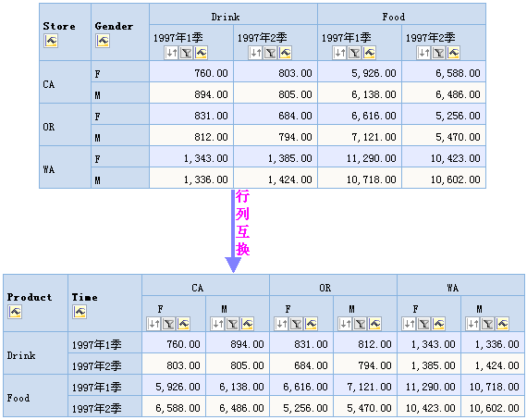The image size is (527, 420).
Task: Click the chart icon under Time header
Action: (x=80, y=312)
